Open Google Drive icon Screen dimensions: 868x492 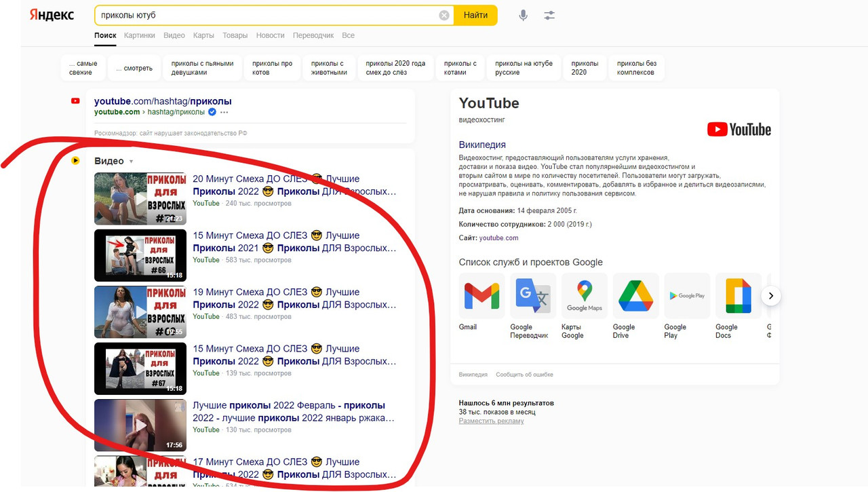click(x=635, y=296)
